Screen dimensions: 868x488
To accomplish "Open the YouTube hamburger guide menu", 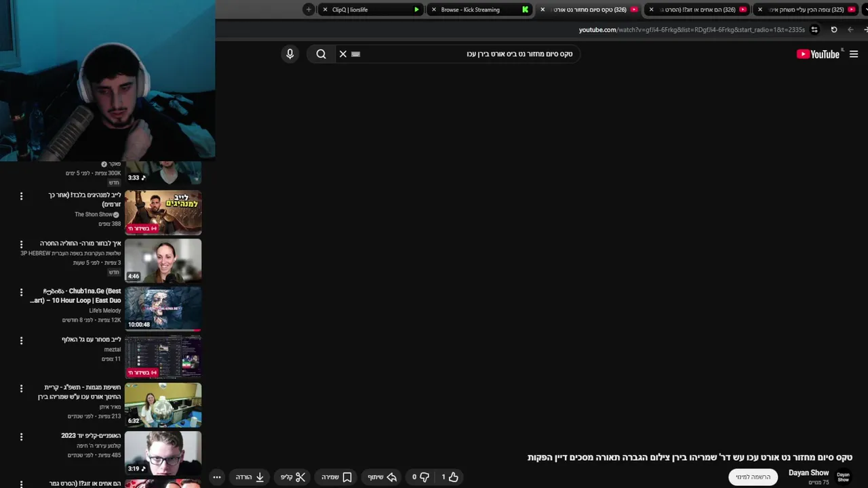I will pos(854,54).
